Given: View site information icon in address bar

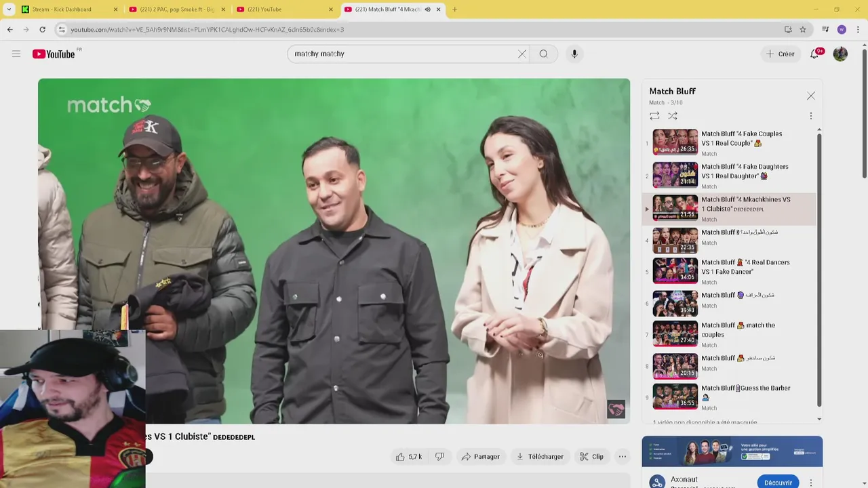Looking at the screenshot, I should click(x=61, y=29).
